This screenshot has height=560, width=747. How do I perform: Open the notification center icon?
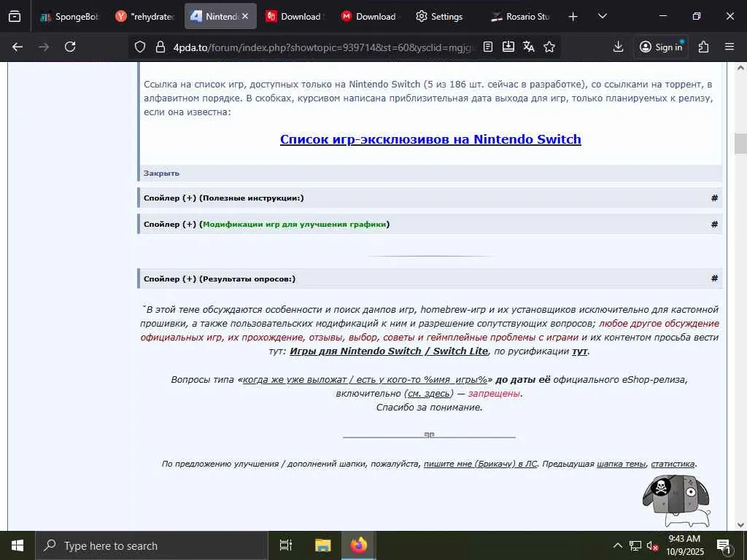[724, 546]
